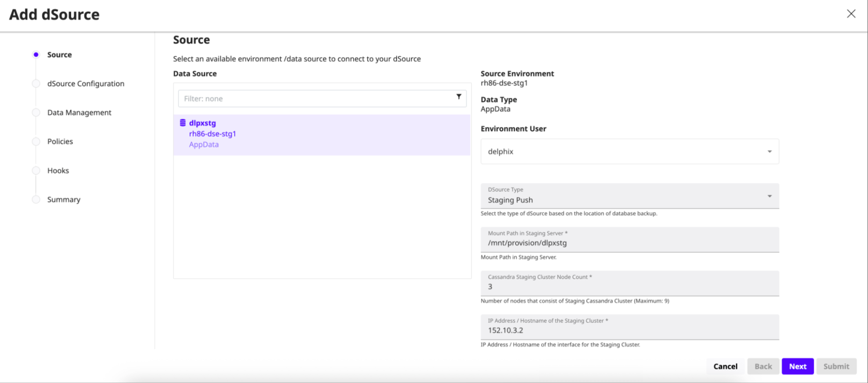The image size is (868, 383).
Task: Focus the Data Source filter field
Action: pyautogui.click(x=315, y=99)
